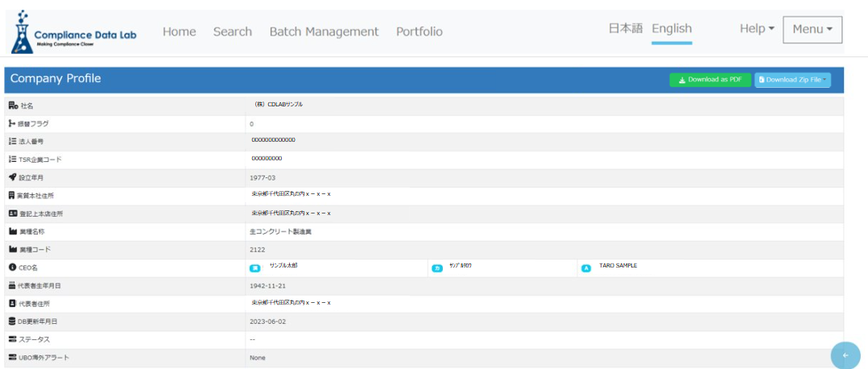Select birth date 1942-11-21
This screenshot has width=868, height=369.
click(x=268, y=286)
